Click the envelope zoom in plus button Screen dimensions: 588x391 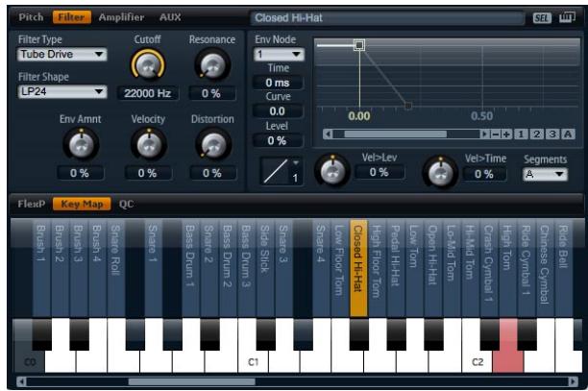pos(506,134)
